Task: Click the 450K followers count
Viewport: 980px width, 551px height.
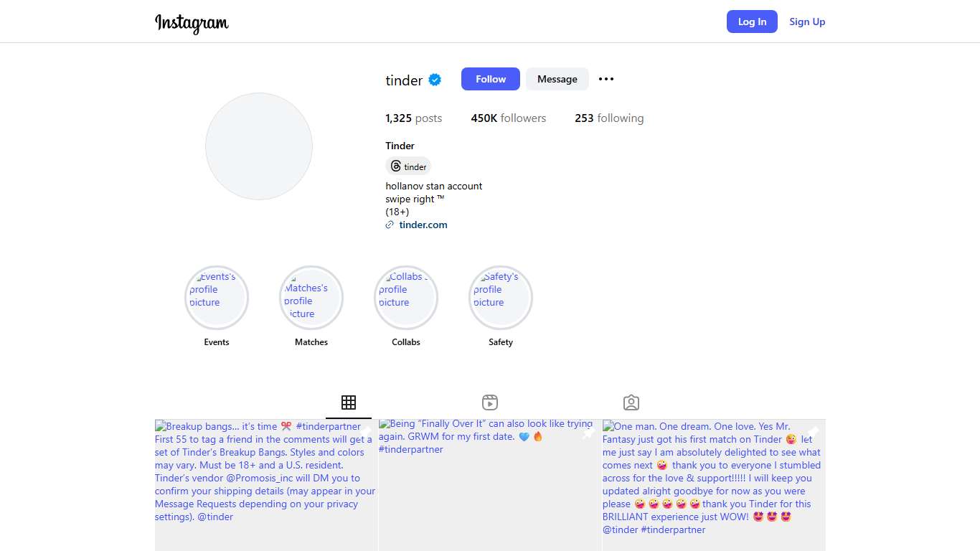Action: coord(509,118)
